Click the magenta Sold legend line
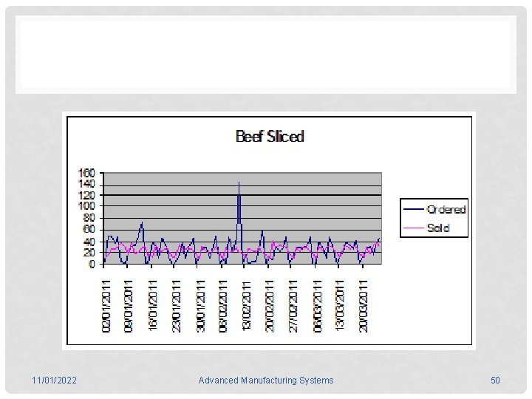532x399 pixels. (x=414, y=228)
